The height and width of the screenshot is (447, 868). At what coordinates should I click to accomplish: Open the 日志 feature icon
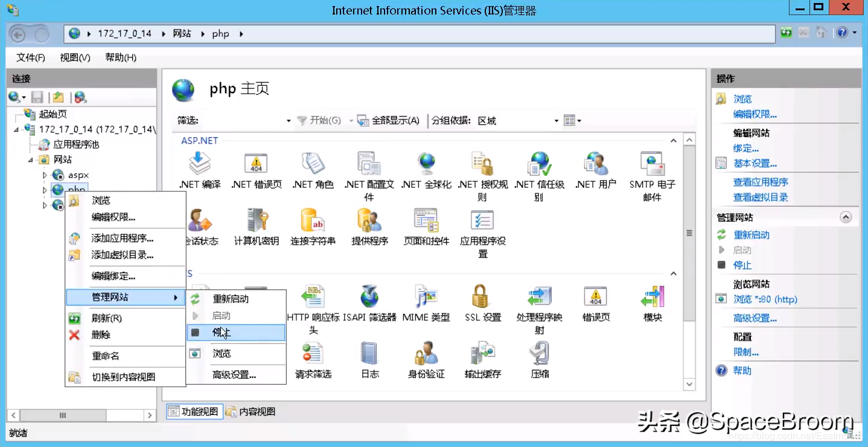[369, 353]
